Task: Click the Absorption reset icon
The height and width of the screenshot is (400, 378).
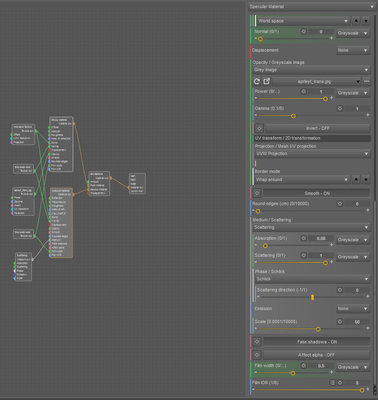Action: tap(303, 238)
